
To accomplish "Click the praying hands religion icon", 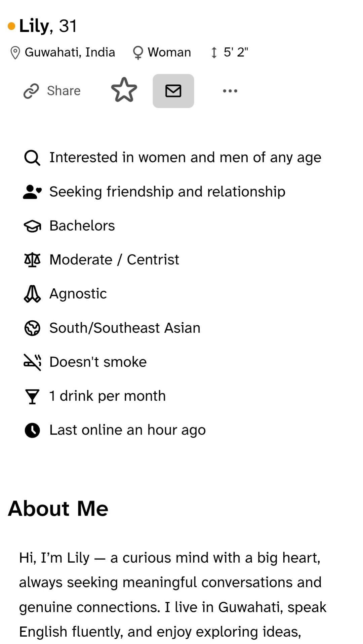I will [32, 294].
